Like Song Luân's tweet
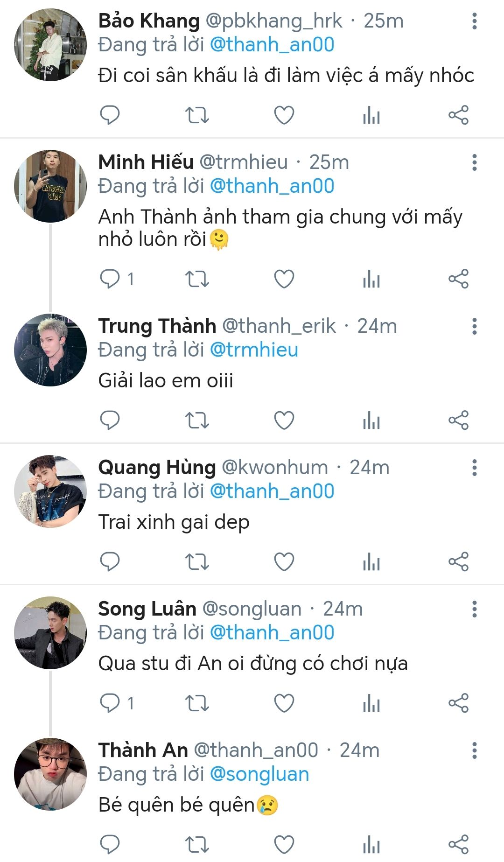The width and height of the screenshot is (504, 862). [x=284, y=703]
